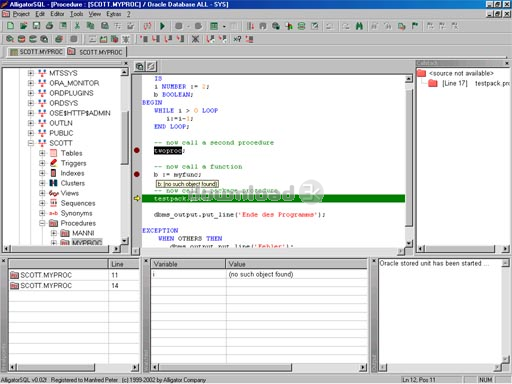Open the table toolbar button's dropdown arrow

[x=224, y=26]
